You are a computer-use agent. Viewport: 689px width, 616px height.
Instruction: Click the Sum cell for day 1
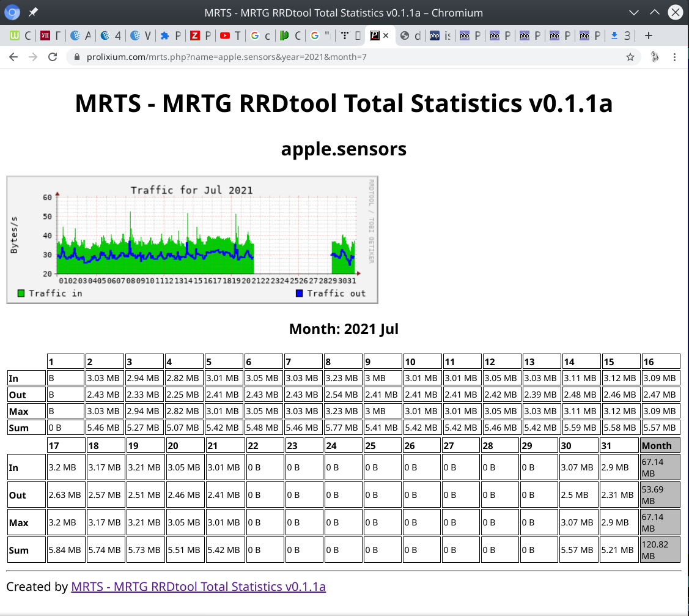coord(66,428)
